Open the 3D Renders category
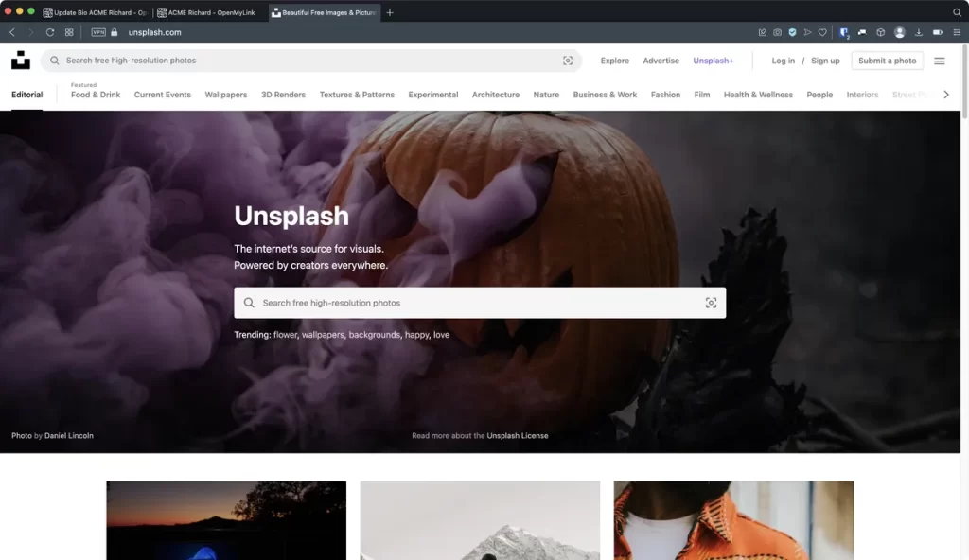969x560 pixels. click(x=283, y=95)
